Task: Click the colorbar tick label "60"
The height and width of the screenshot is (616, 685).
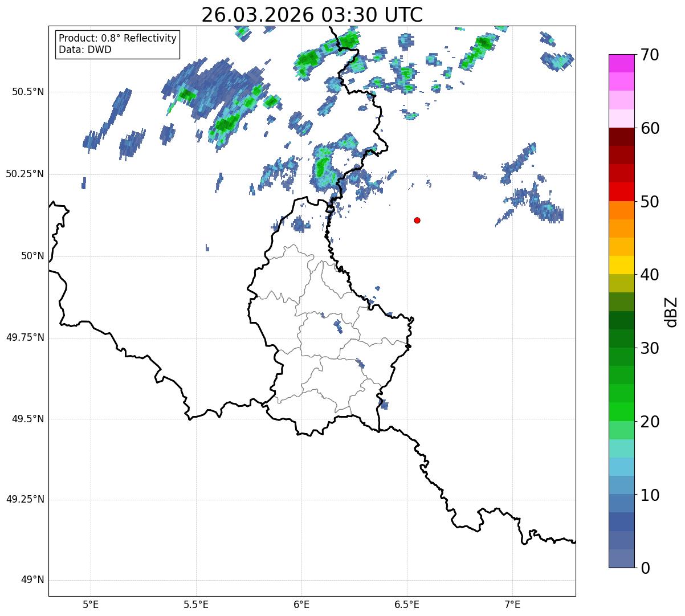Action: pyautogui.click(x=650, y=128)
